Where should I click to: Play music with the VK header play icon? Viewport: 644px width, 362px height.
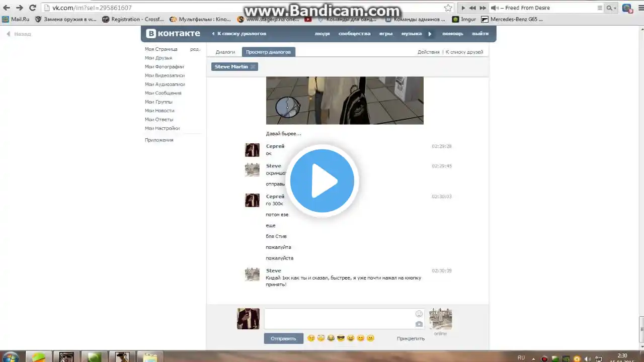tap(430, 34)
